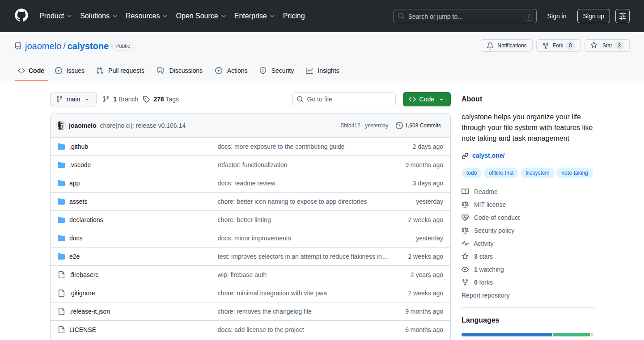Open the .github folder
This screenshot has height=340, width=644.
pyautogui.click(x=79, y=147)
